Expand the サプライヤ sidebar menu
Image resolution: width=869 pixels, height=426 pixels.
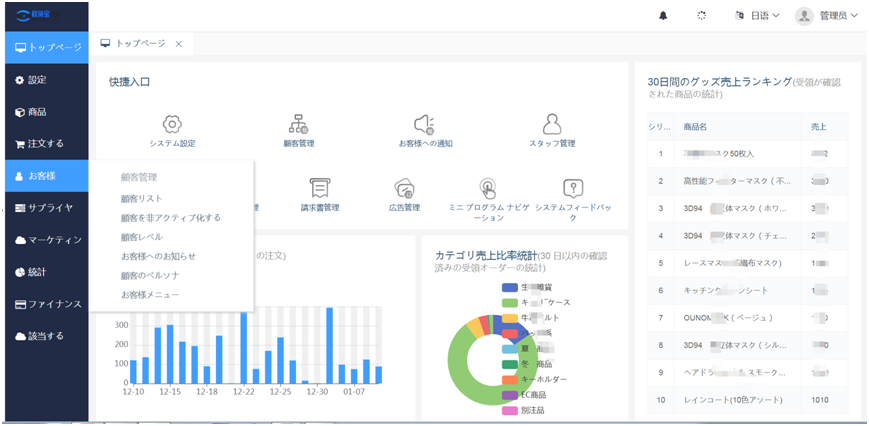pos(45,208)
